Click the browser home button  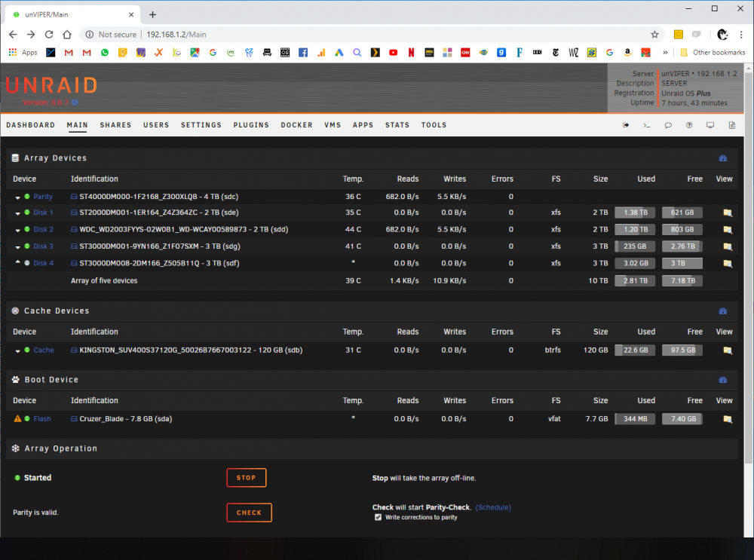tap(67, 35)
